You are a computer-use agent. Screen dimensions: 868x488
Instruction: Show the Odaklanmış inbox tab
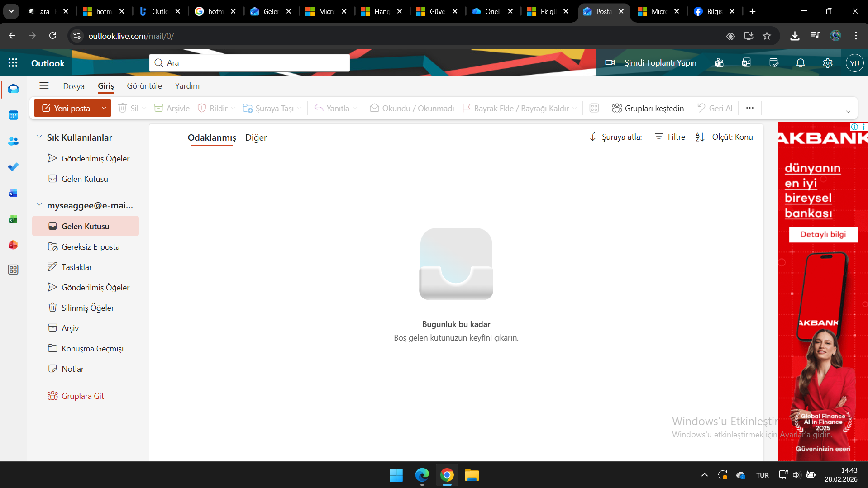coord(212,137)
